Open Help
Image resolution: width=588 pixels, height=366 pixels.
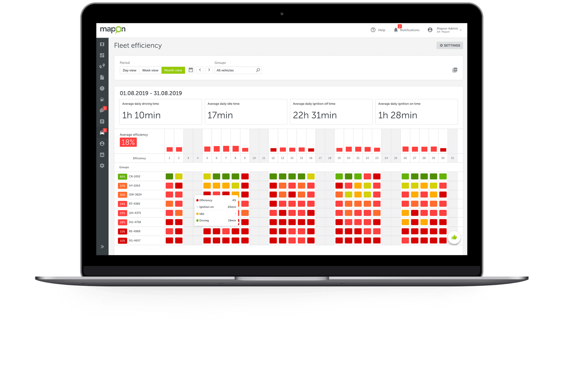tap(381, 30)
